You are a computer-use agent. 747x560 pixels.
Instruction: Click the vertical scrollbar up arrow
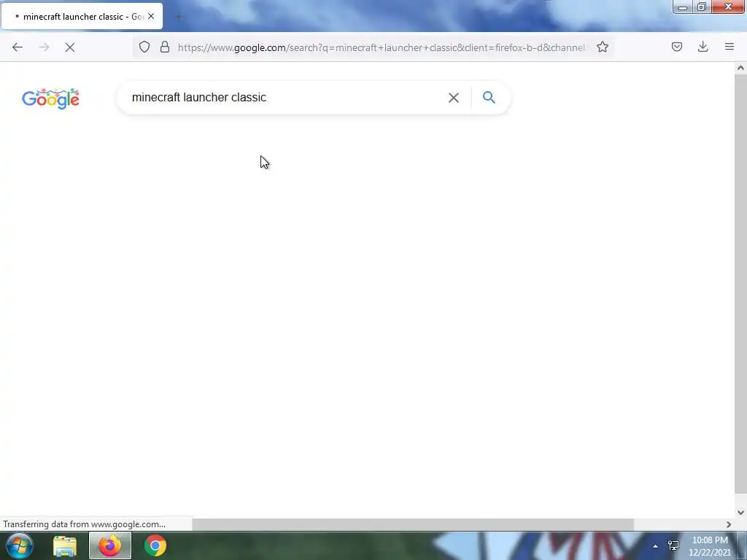[740, 68]
